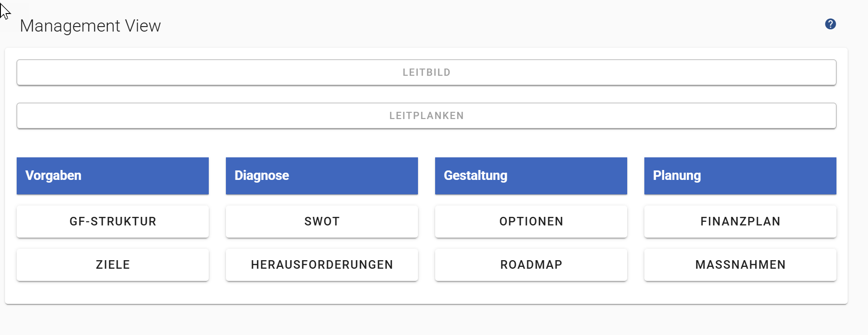868x335 pixels.
Task: Click the button directly below GF-STRUKTUR
Action: point(112,265)
